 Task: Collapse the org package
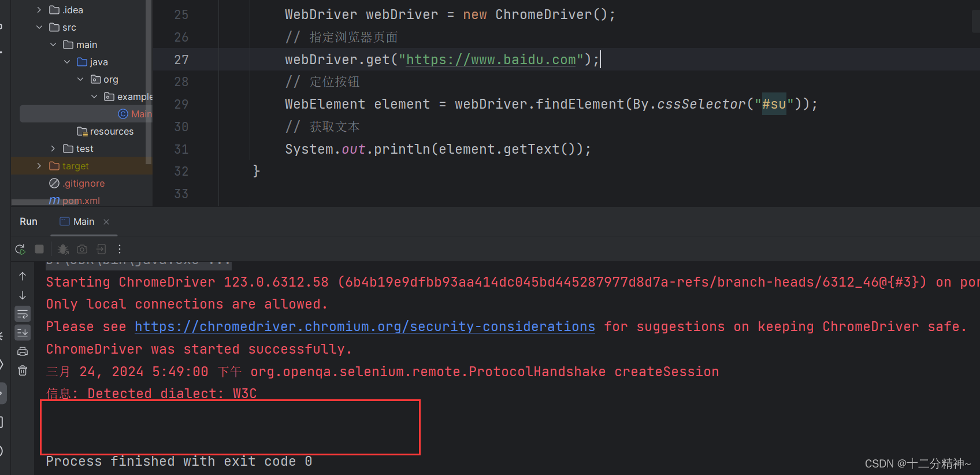click(80, 79)
